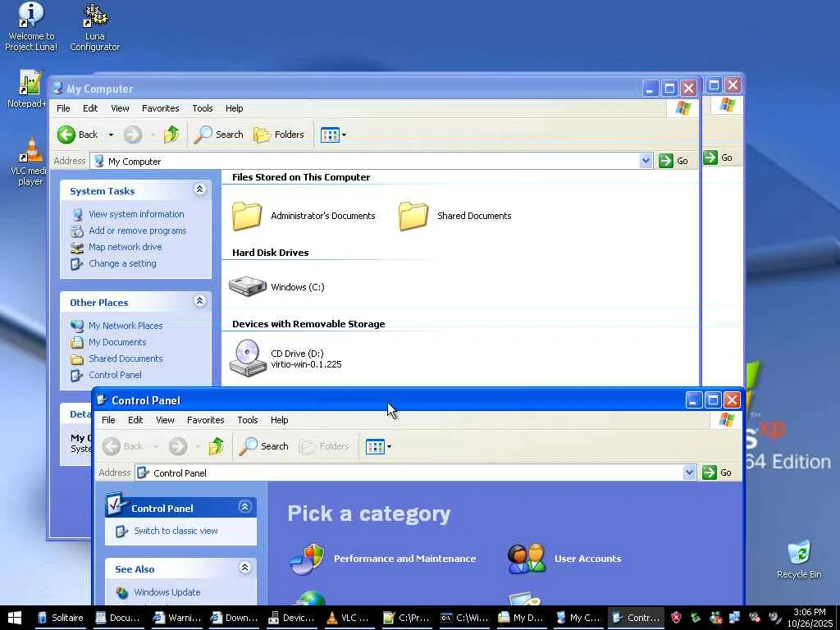Open the File menu in Control Panel

tap(108, 420)
